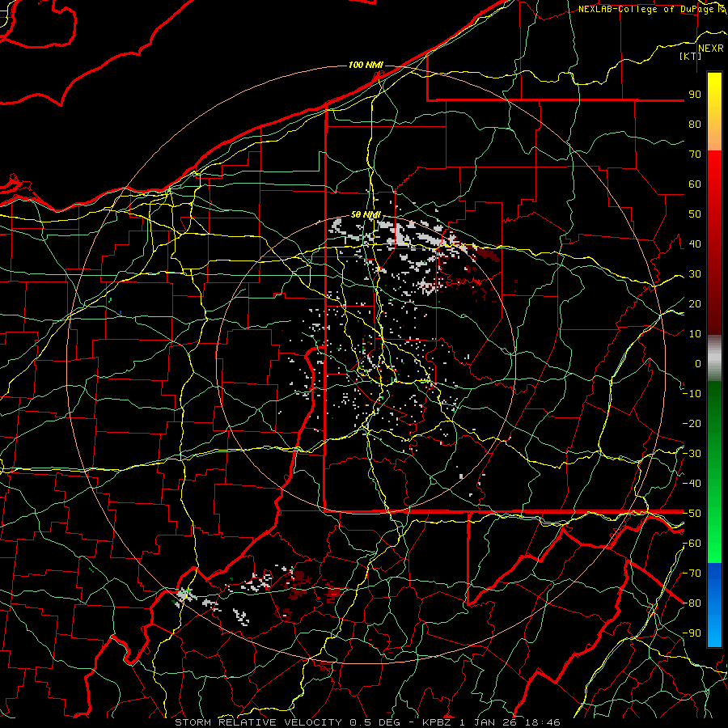Click the -60 value on the velocity scale
This screenshot has width=728, height=728.
click(x=692, y=544)
